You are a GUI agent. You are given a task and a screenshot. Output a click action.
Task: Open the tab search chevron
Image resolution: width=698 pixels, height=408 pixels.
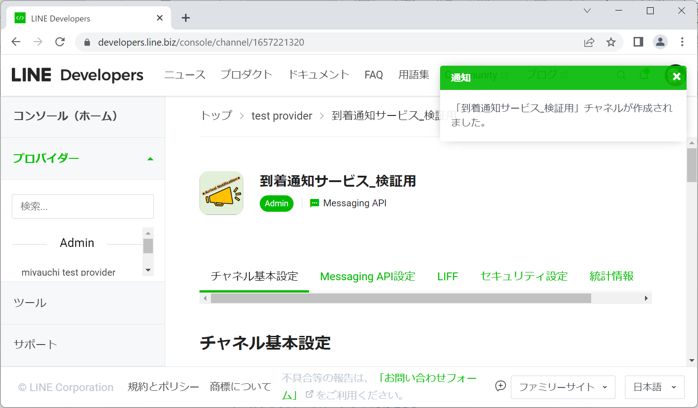tap(587, 11)
